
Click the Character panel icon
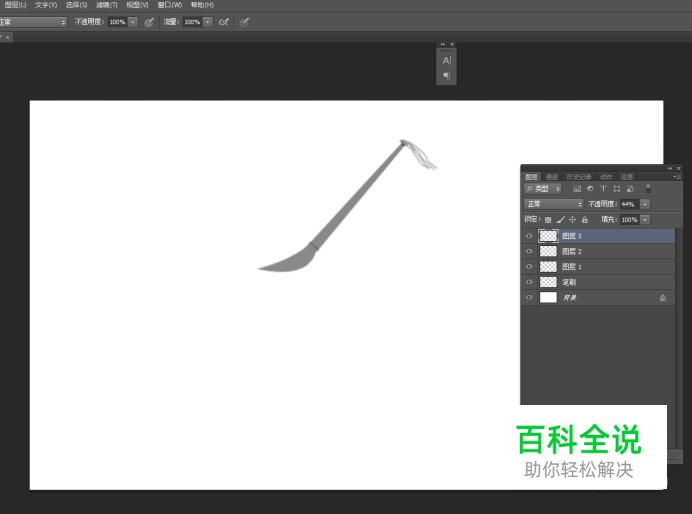447,61
